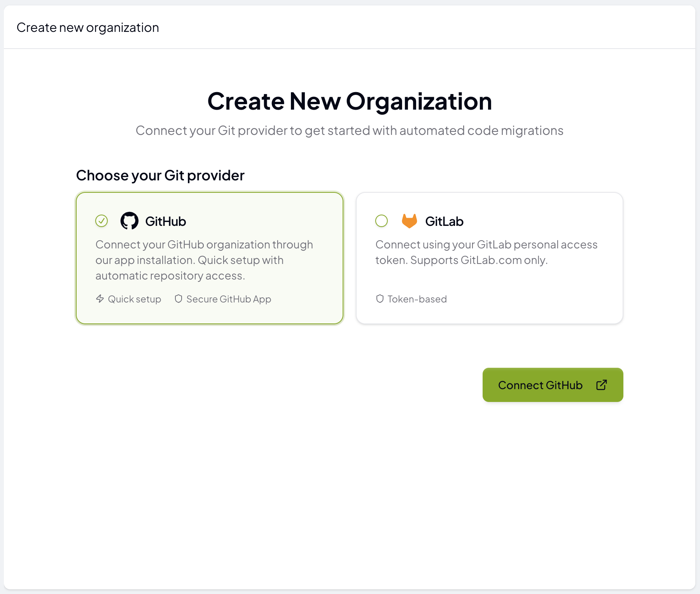Click the shield icon next to Token-based
This screenshot has height=594, width=700.
[x=380, y=299]
